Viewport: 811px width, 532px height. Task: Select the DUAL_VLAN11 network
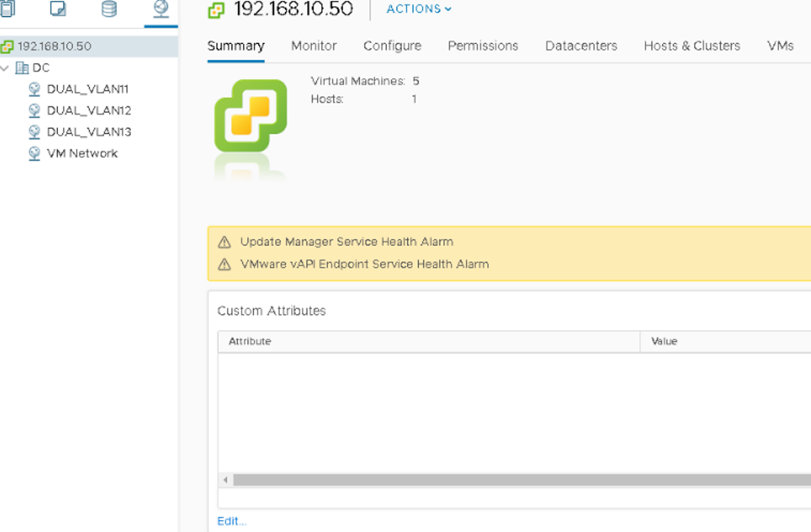click(88, 89)
